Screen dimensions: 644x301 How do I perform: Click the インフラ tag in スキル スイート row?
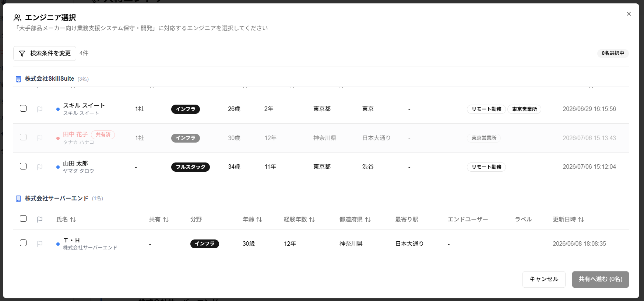point(186,109)
